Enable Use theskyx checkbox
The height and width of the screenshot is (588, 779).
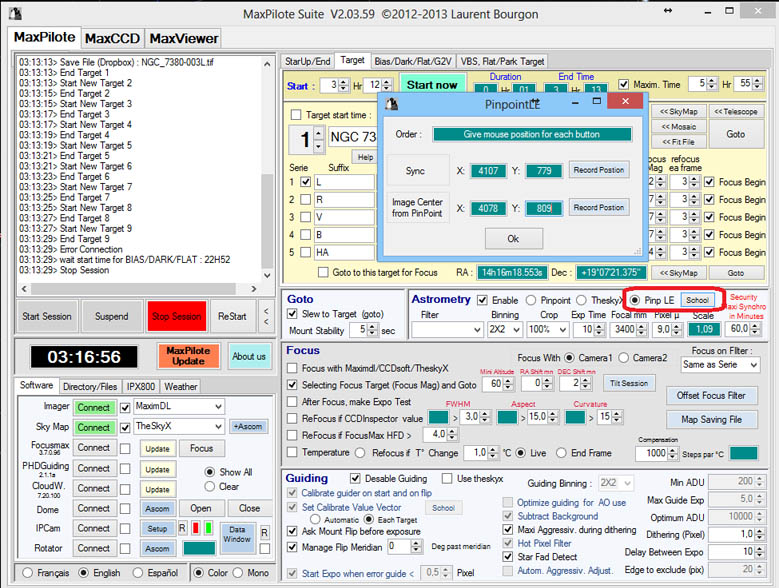tap(447, 478)
